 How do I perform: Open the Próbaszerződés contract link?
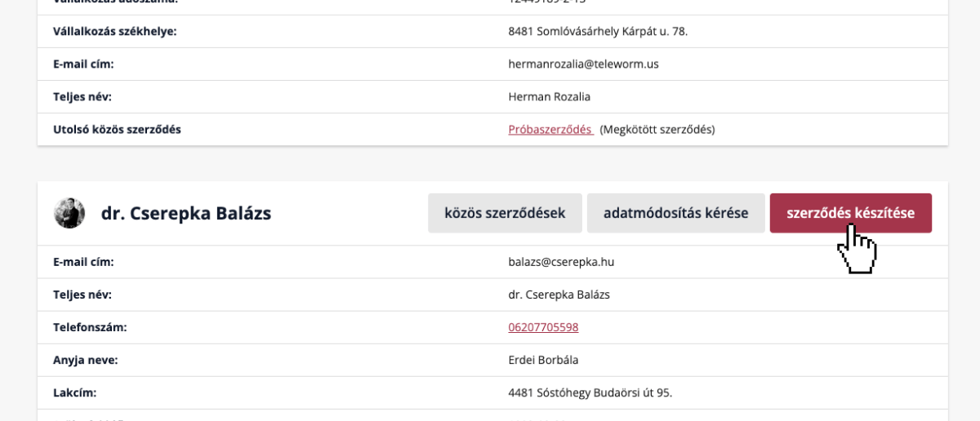pyautogui.click(x=550, y=130)
